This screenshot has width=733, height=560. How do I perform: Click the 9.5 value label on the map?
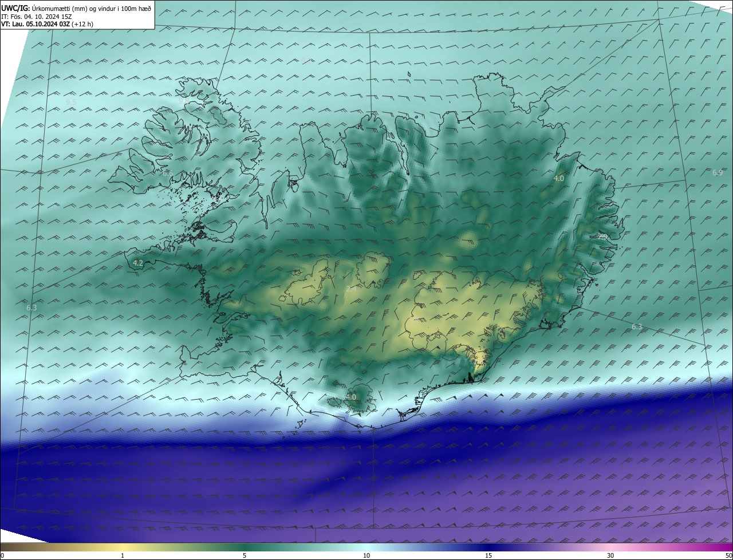click(71, 102)
